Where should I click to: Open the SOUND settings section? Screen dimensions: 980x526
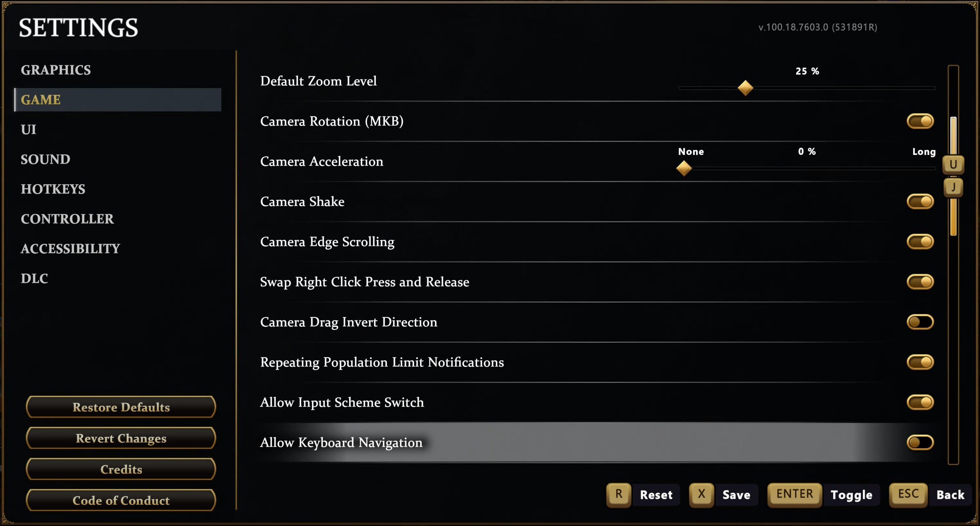(x=46, y=159)
